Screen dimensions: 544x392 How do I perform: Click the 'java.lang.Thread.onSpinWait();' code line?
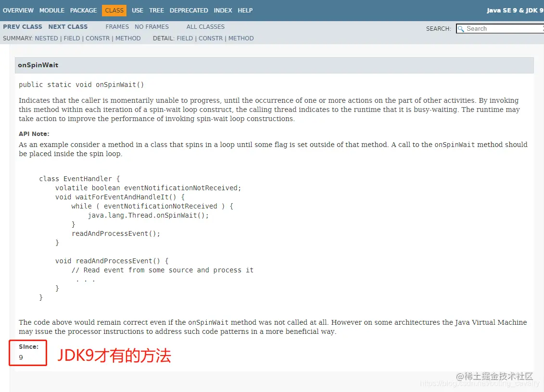point(149,215)
